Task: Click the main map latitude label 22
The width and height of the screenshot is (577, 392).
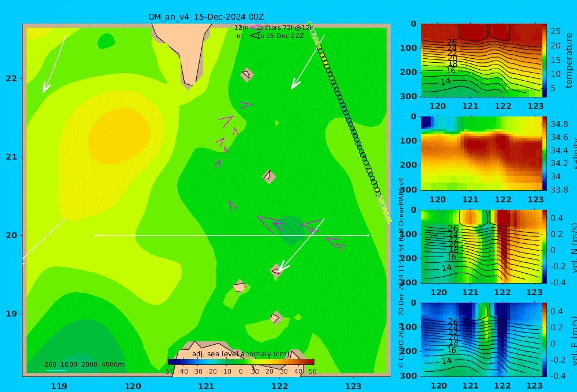Action: [x=12, y=78]
